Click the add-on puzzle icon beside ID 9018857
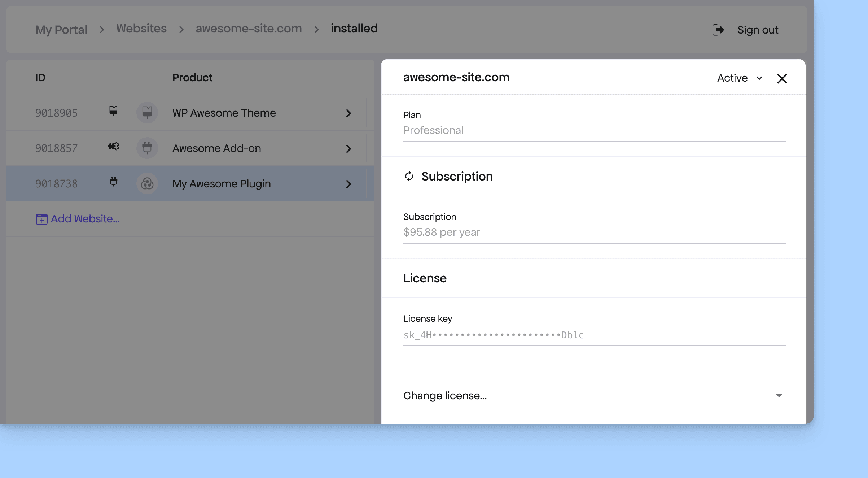This screenshot has width=868, height=478. click(113, 146)
